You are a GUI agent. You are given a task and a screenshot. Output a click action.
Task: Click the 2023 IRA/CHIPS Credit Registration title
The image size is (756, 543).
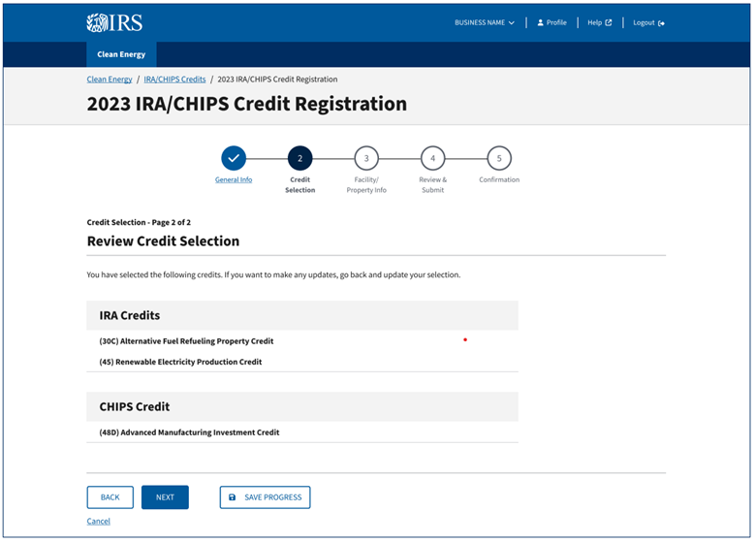(247, 104)
